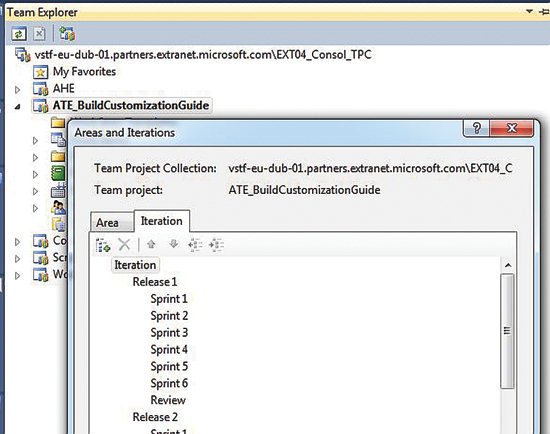The image size is (550, 434).
Task: Click the Team project value ATE_BuildCustomizationGuide
Action: coord(304,190)
